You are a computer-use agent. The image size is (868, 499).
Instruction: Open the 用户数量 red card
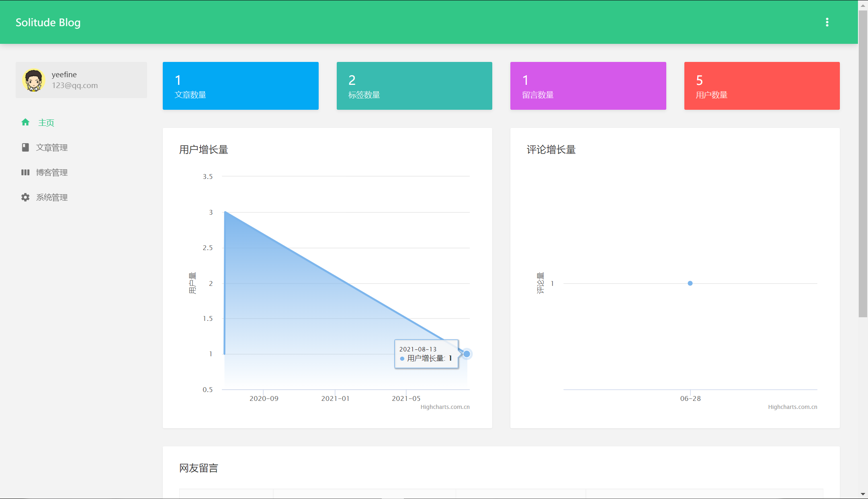[x=762, y=86]
